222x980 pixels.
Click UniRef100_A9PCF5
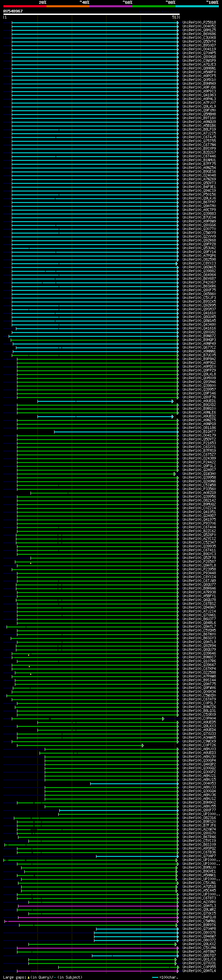point(199,76)
